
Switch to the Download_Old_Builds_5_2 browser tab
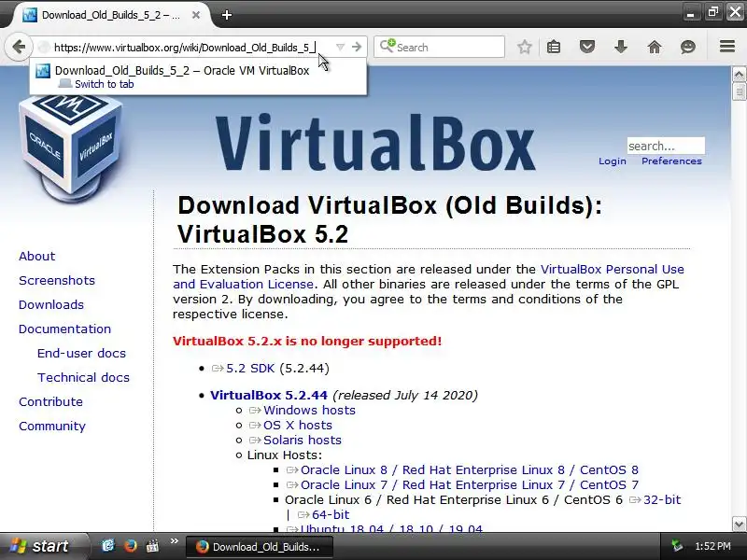point(110,15)
